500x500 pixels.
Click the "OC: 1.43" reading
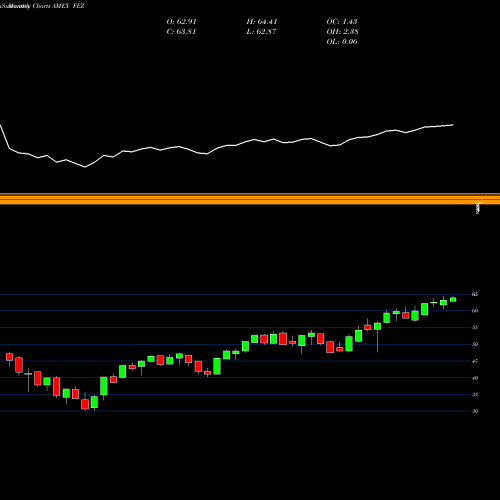342,22
